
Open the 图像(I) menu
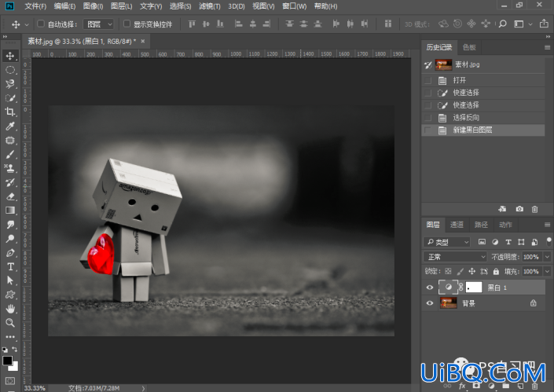93,6
